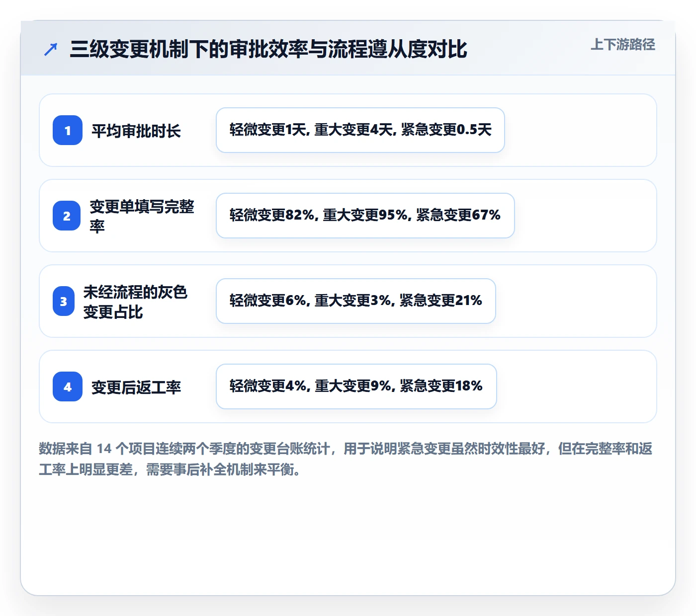This screenshot has width=696, height=616.
Task: Click the 平均审批时长 label
Action: point(136,131)
